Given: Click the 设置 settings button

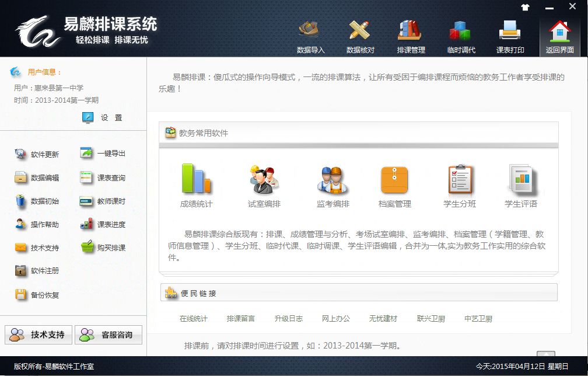Looking at the screenshot, I should point(103,118).
